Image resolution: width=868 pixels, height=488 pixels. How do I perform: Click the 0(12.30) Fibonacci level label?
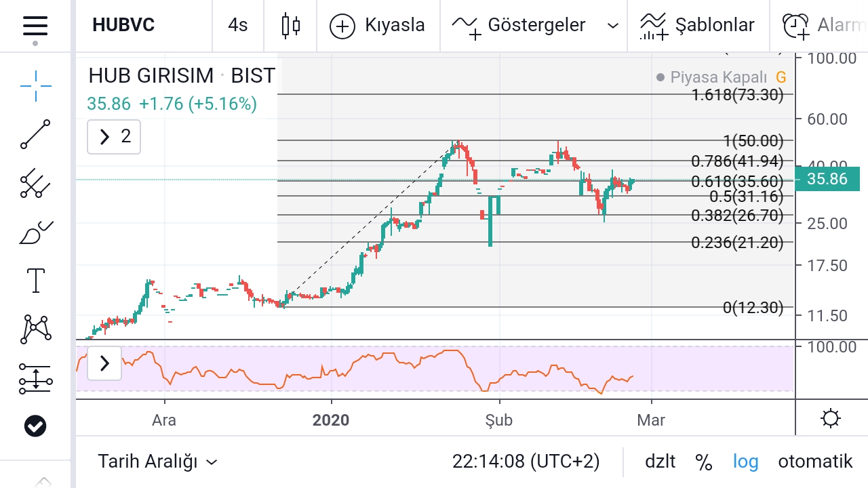pyautogui.click(x=753, y=308)
